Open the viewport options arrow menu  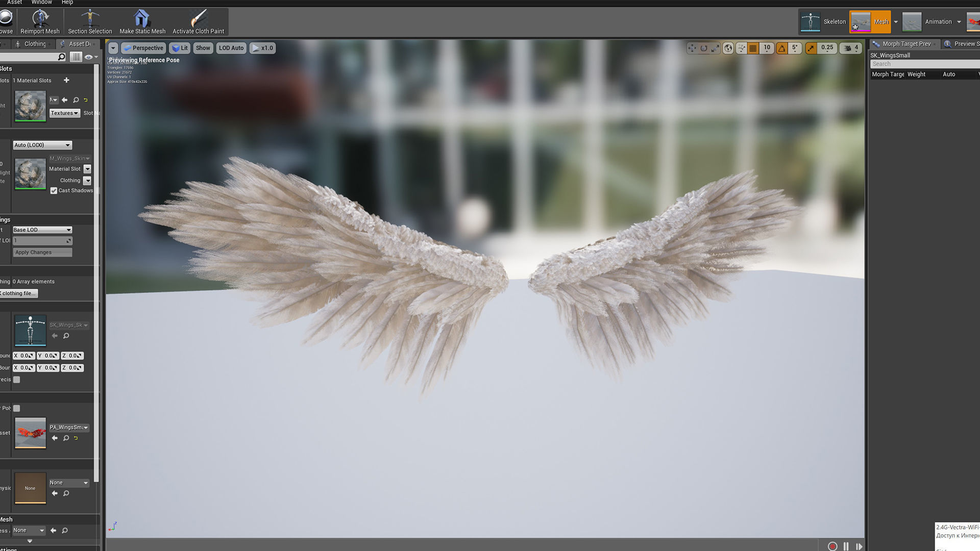click(113, 48)
